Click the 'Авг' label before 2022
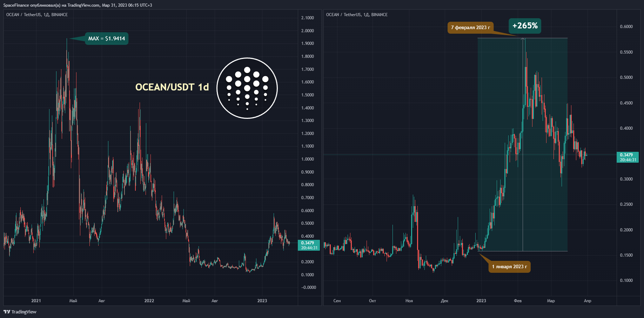644x318 pixels. pos(102,301)
